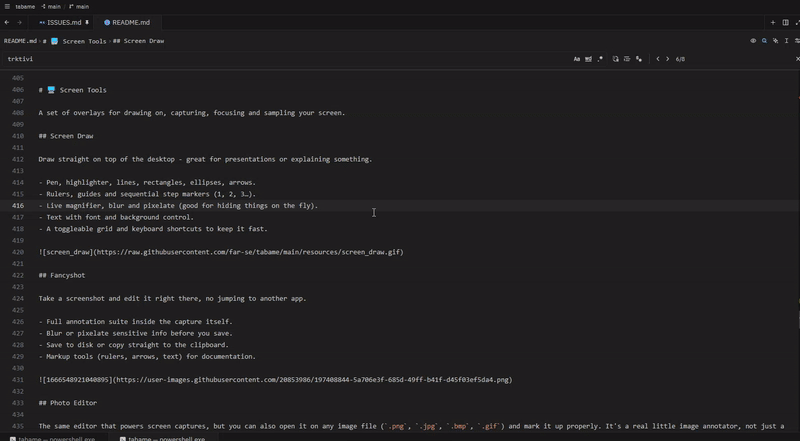Viewport: 800px width, 441px height.
Task: Click line 'Take a screenshot and edit it'
Action: tap(172, 299)
